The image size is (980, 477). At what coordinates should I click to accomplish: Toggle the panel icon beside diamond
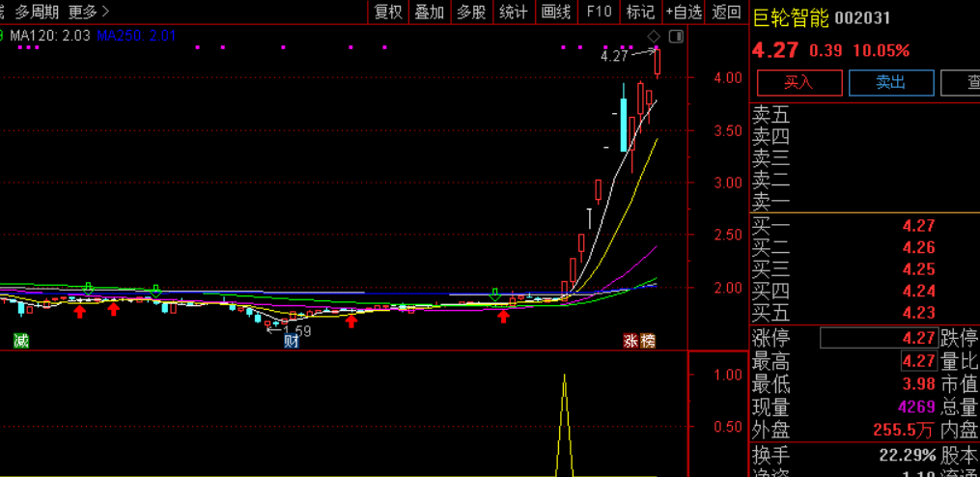click(x=676, y=37)
